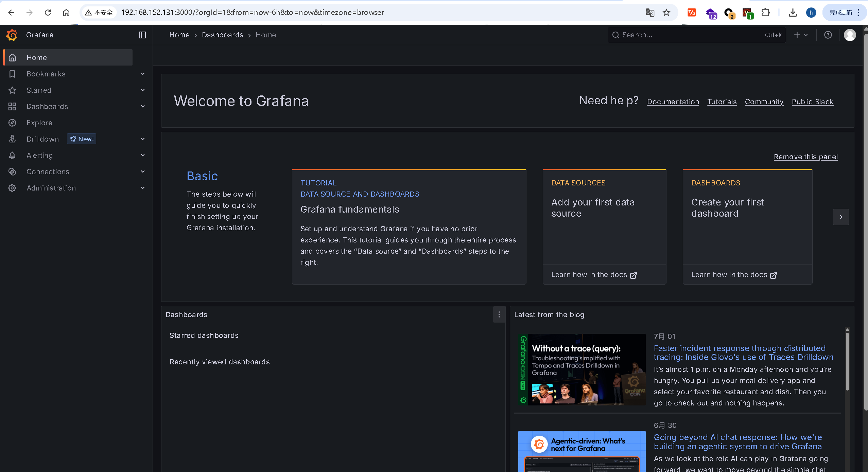The image size is (868, 472).
Task: Click the Grafana logo icon
Action: tap(12, 35)
